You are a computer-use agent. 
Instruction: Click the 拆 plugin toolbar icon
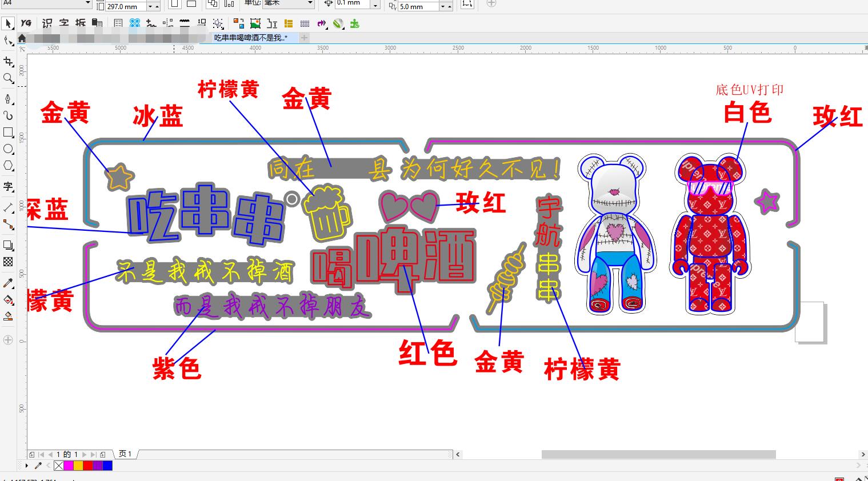coord(81,23)
